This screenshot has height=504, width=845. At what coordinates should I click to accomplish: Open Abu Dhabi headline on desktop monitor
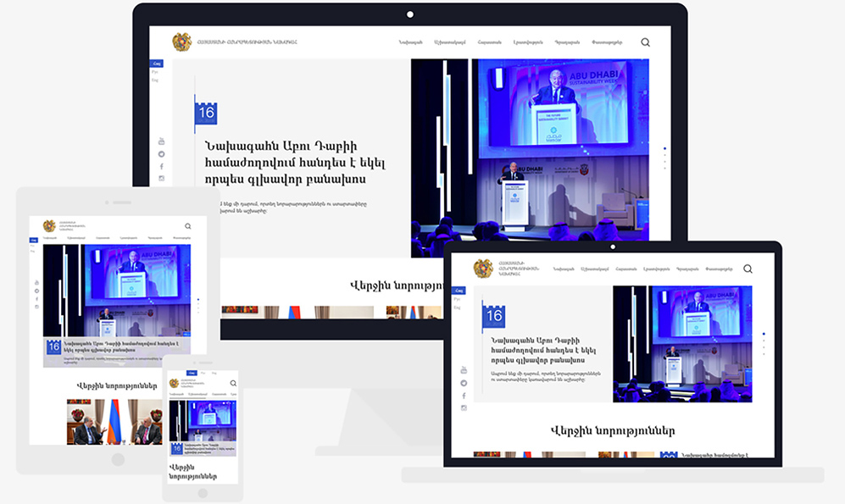295,163
